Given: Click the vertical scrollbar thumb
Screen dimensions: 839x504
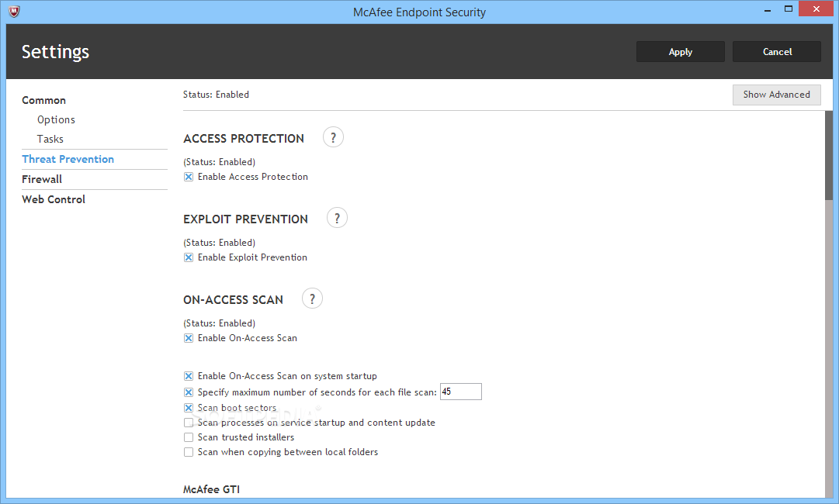Looking at the screenshot, I should pos(829,155).
